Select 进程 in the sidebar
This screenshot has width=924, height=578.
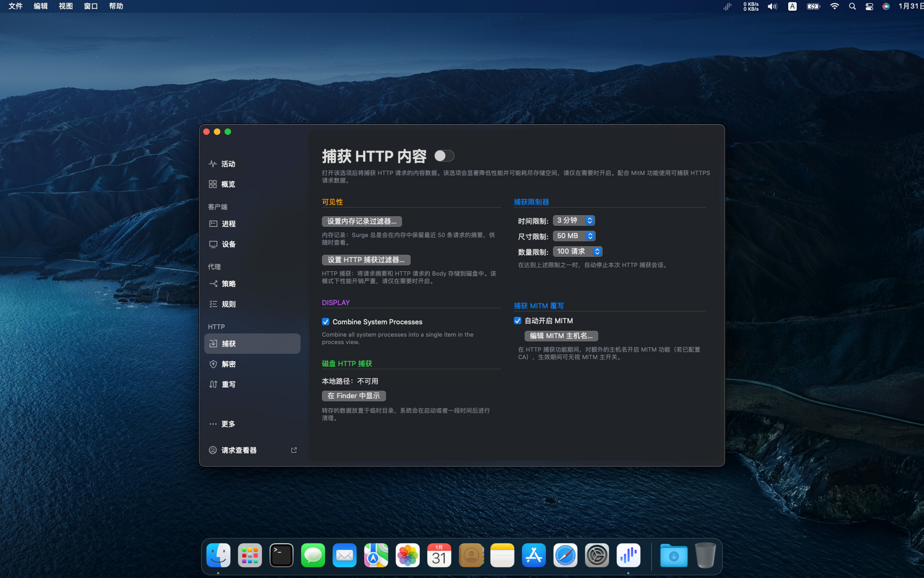tap(252, 224)
